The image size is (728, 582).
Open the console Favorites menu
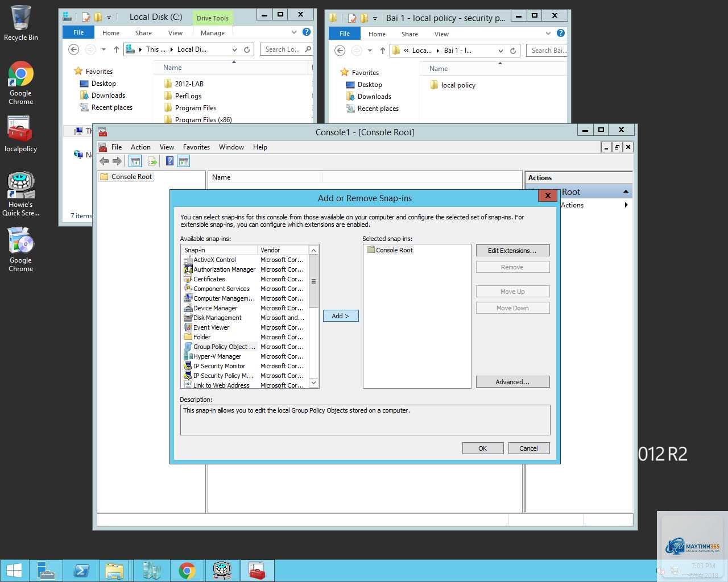click(x=196, y=147)
